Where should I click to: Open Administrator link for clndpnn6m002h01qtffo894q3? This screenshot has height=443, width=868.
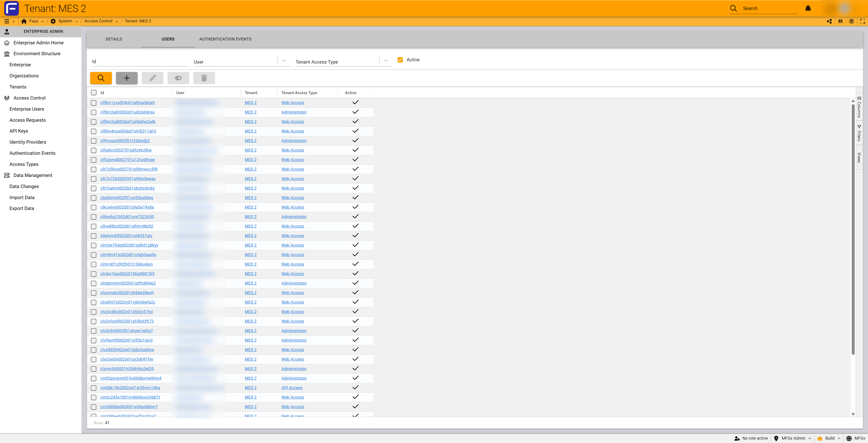(x=294, y=283)
